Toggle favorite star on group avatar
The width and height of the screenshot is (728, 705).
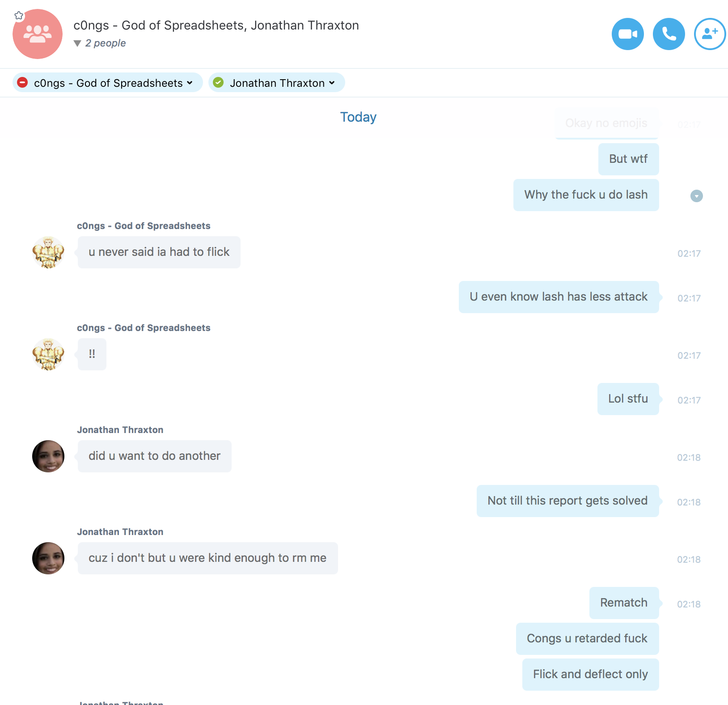coord(19,16)
